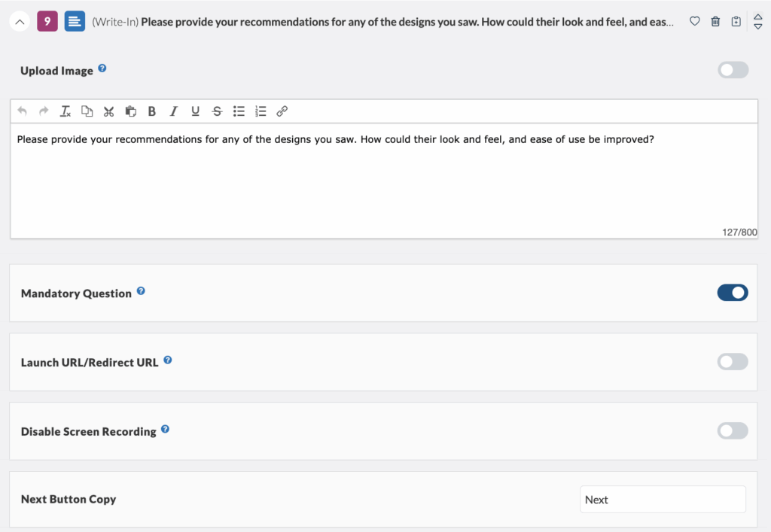Viewport: 771px width, 532px height.
Task: Disable the Mandatory Question toggle
Action: (x=732, y=293)
